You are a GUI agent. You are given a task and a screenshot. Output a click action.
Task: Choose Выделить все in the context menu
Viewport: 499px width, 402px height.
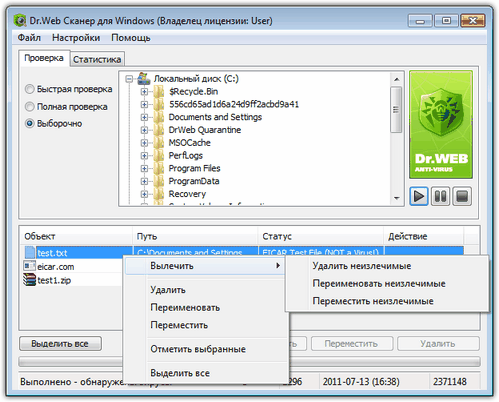204,373
